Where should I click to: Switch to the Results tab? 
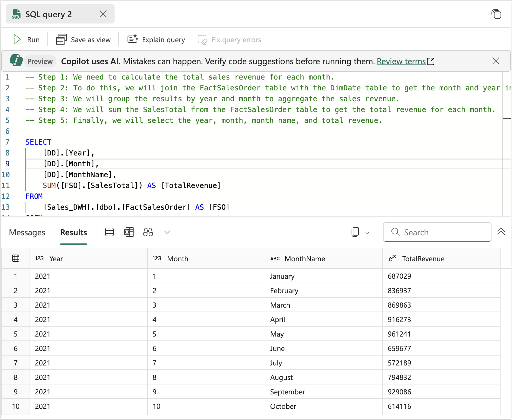click(74, 232)
